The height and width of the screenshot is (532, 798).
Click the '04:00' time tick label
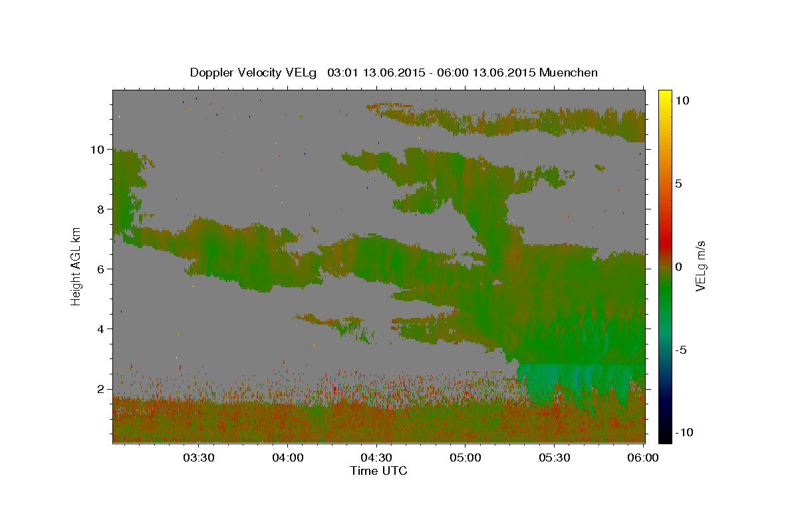(x=288, y=458)
